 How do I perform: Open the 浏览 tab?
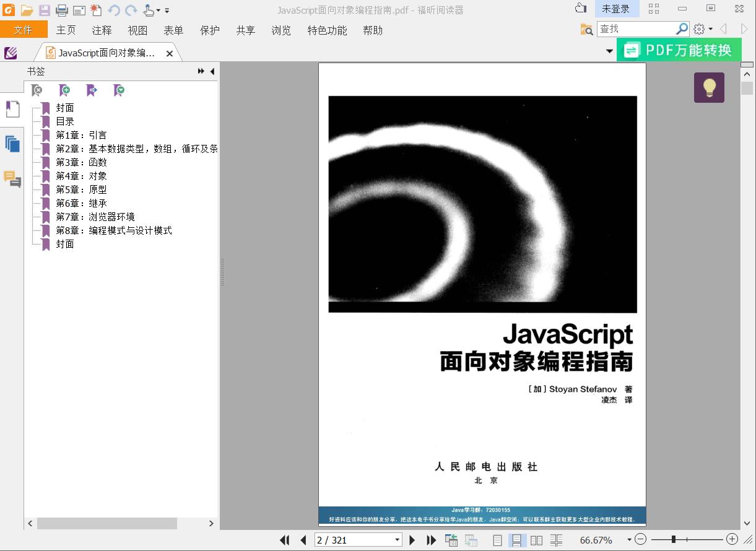pyautogui.click(x=281, y=30)
